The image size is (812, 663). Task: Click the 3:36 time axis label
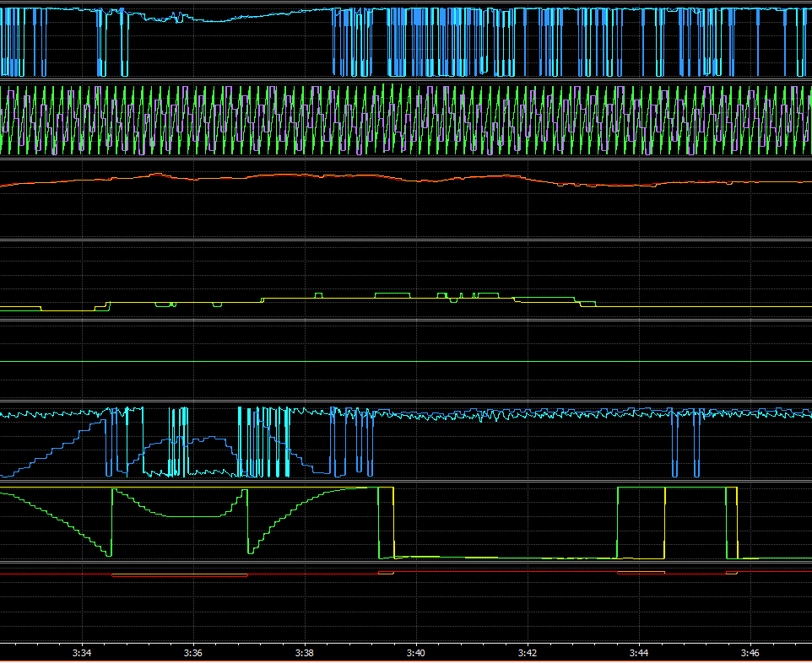click(193, 653)
